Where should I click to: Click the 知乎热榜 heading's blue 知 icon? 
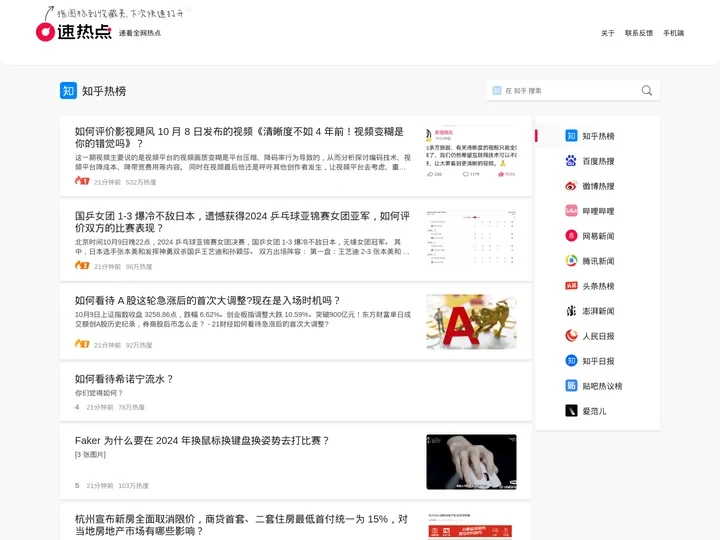click(68, 91)
